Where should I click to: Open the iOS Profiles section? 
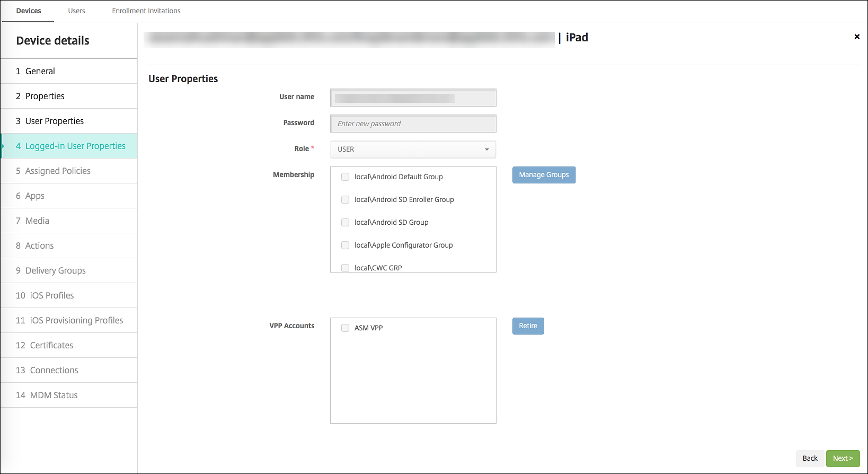tap(52, 295)
